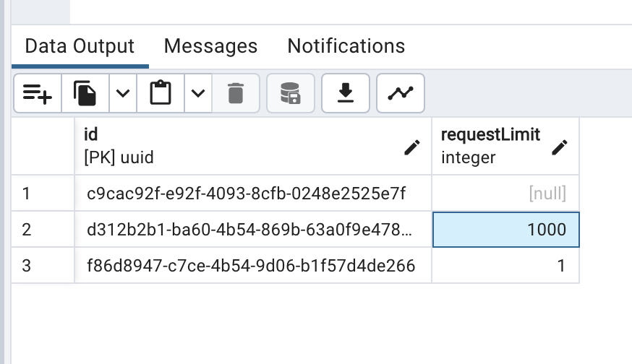Expand the Copy options dropdown arrow
This screenshot has height=364, width=632.
click(123, 93)
